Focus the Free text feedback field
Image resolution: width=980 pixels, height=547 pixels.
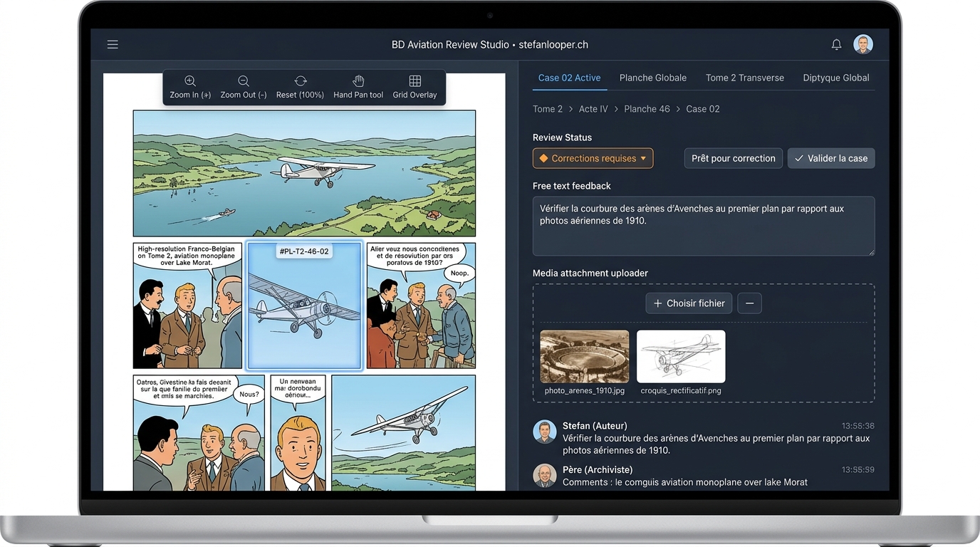tap(704, 226)
